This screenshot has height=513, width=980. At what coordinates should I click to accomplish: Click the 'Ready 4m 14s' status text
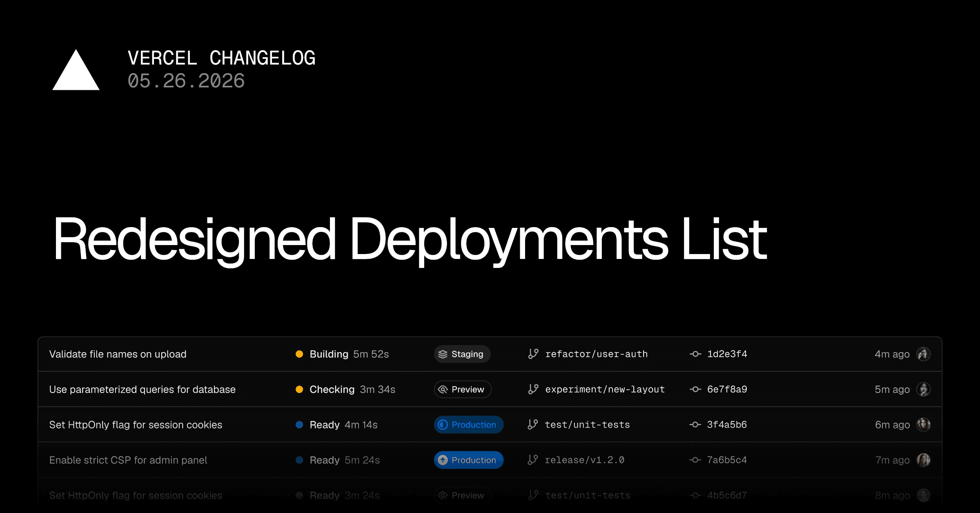[343, 425]
